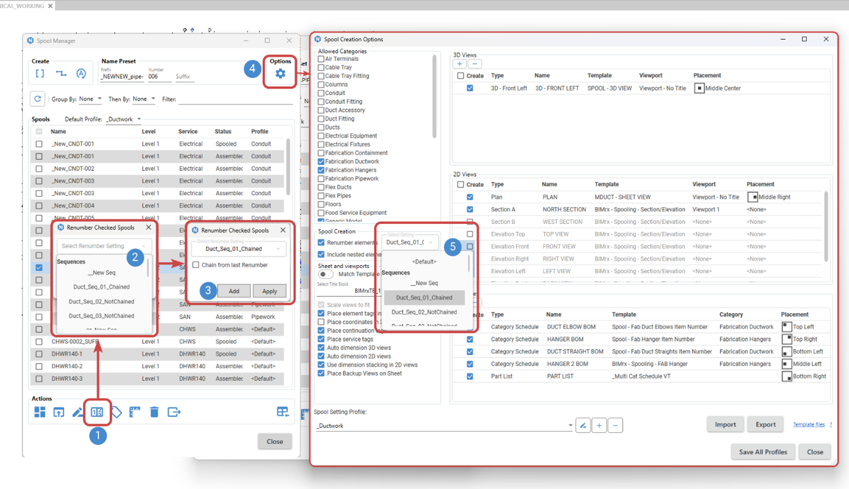Screen dimensions: 849x489
Task: Open the Options gear in Spool Manager
Action: pyautogui.click(x=280, y=74)
